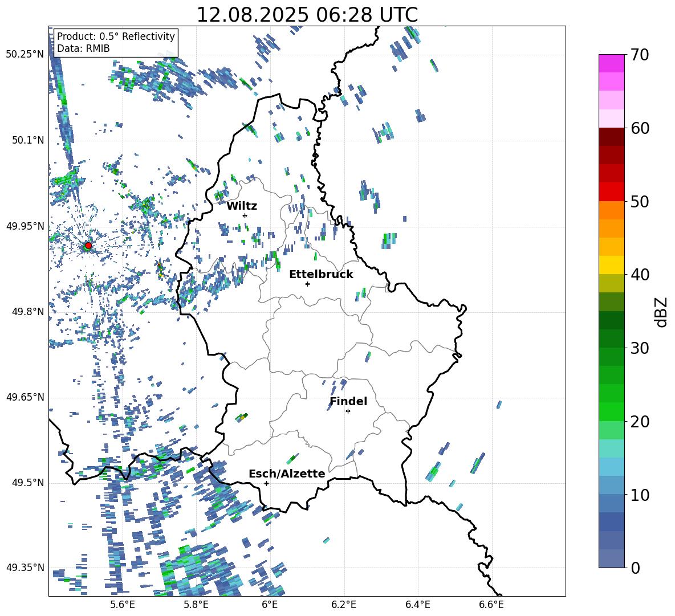Click the 6.6°E longitude label
The image size is (675, 616).
pyautogui.click(x=491, y=605)
